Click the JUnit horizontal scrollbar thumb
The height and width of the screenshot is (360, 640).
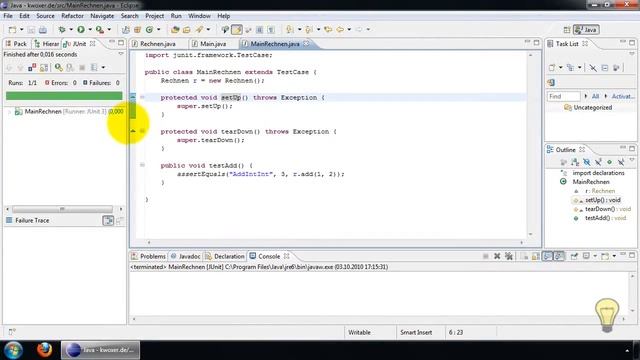tap(62, 209)
